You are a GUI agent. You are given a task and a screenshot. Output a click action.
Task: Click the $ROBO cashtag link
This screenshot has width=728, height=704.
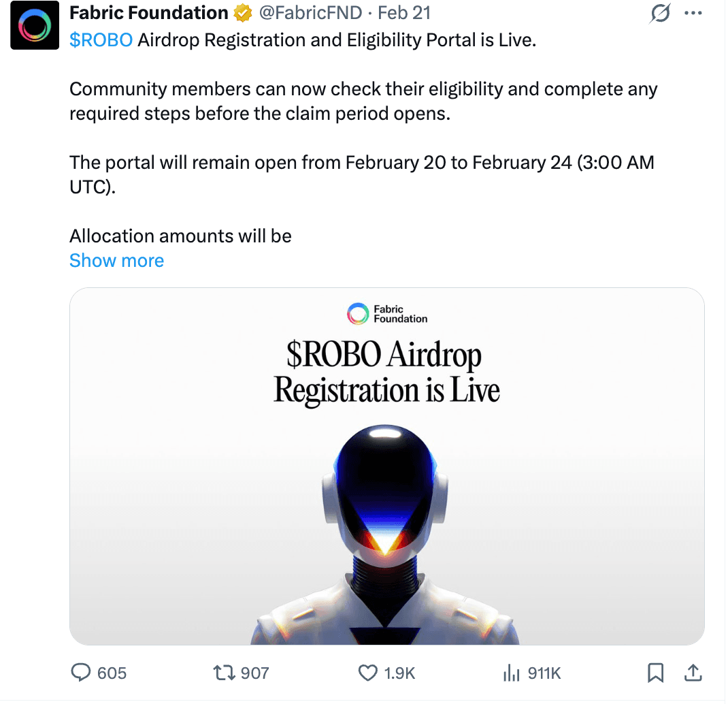pyautogui.click(x=101, y=39)
